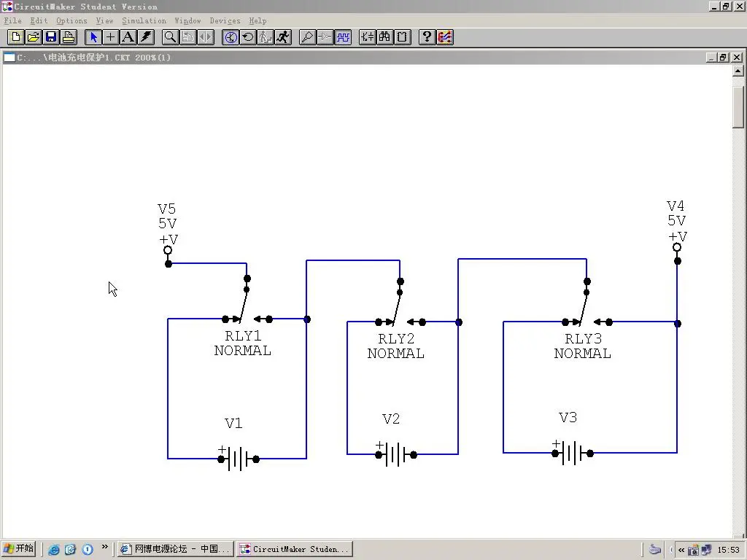Screen dimensions: 747x560
Task: Click the Rotate 90 toolbar icon
Action: [187, 37]
